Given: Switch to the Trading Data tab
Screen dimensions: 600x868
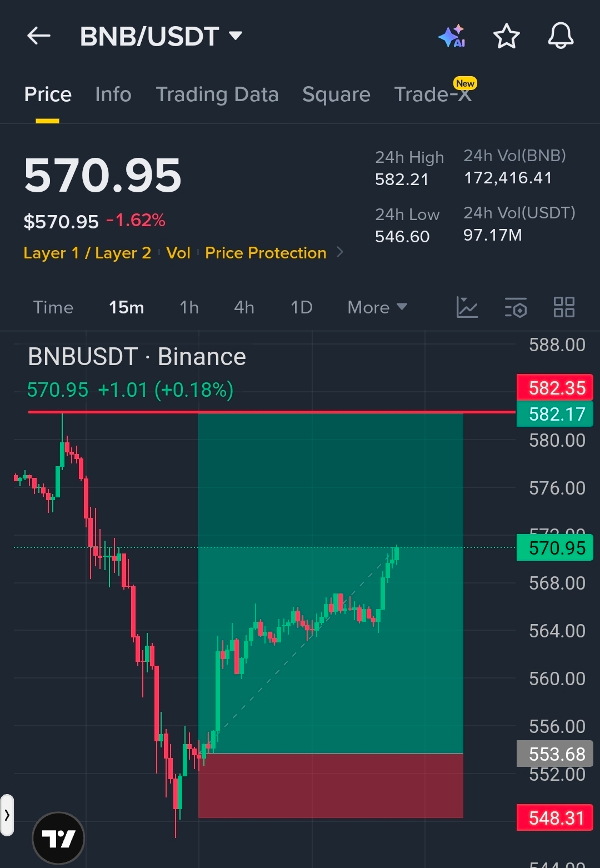Looking at the screenshot, I should pyautogui.click(x=217, y=94).
